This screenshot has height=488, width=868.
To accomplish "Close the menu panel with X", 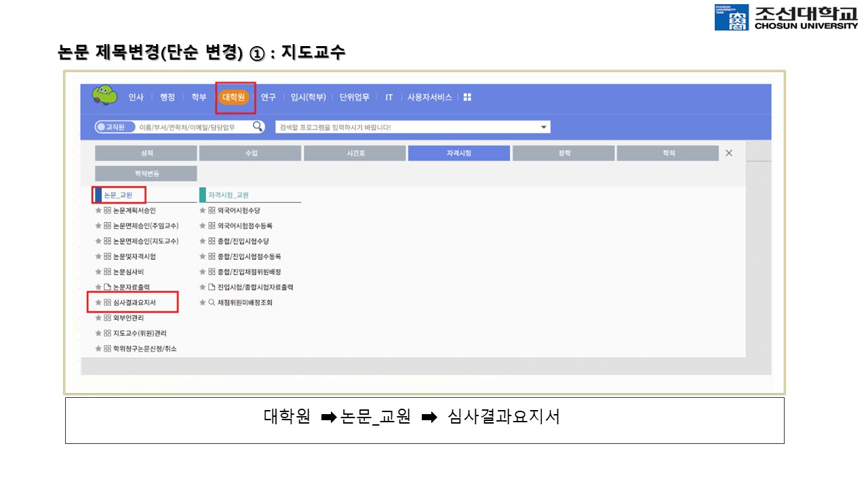I will tap(729, 153).
